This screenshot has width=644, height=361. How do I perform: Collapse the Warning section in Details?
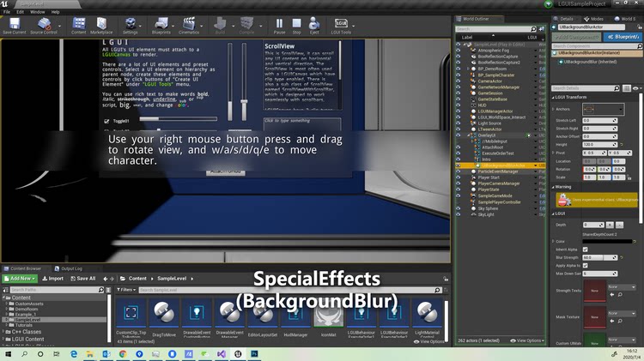(553, 187)
